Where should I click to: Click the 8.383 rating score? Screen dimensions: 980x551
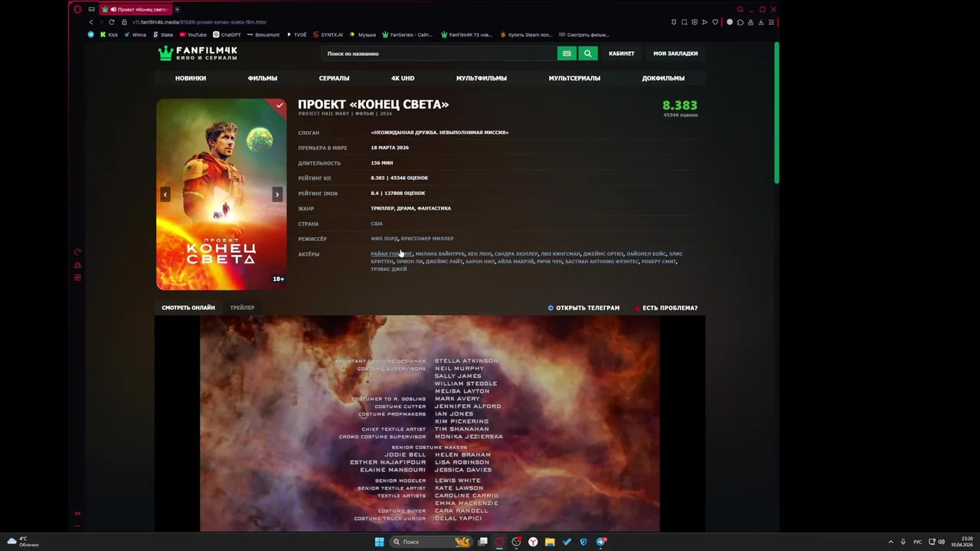coord(680,106)
